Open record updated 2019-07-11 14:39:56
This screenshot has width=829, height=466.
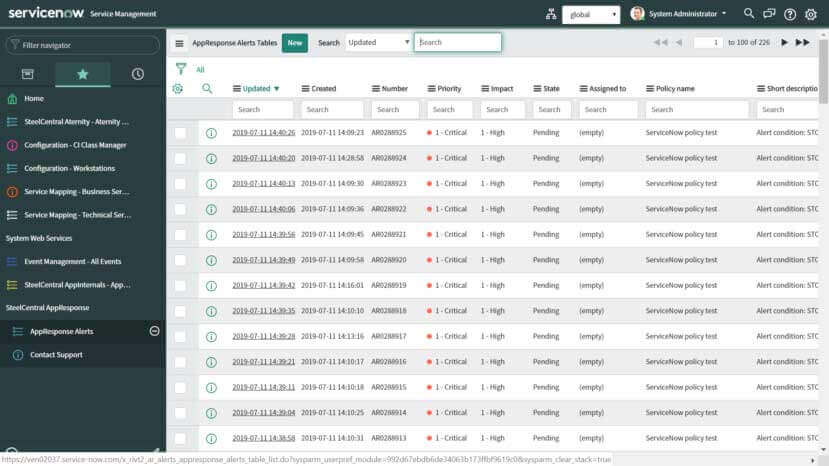click(264, 234)
